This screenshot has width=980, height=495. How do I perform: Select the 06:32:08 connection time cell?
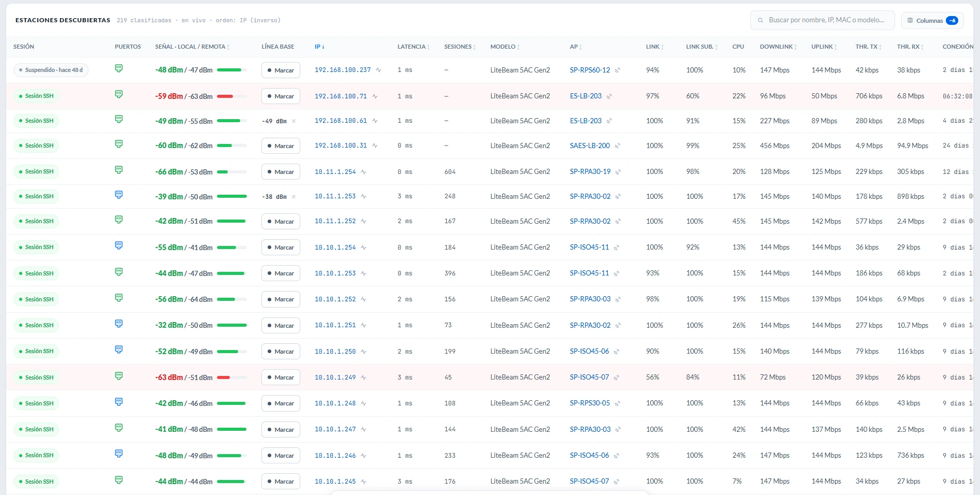tap(957, 96)
